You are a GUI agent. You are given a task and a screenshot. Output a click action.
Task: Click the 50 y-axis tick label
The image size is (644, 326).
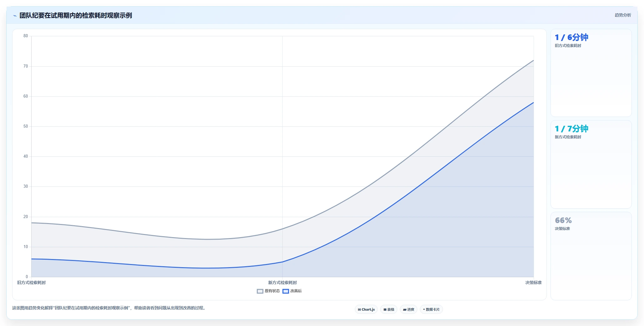(26, 126)
